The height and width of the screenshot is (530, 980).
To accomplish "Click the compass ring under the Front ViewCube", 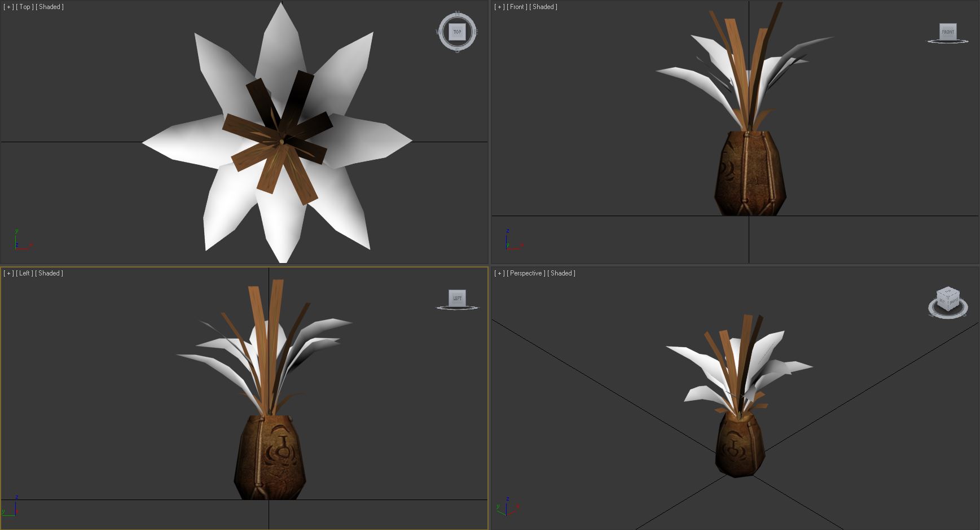I will pyautogui.click(x=948, y=41).
